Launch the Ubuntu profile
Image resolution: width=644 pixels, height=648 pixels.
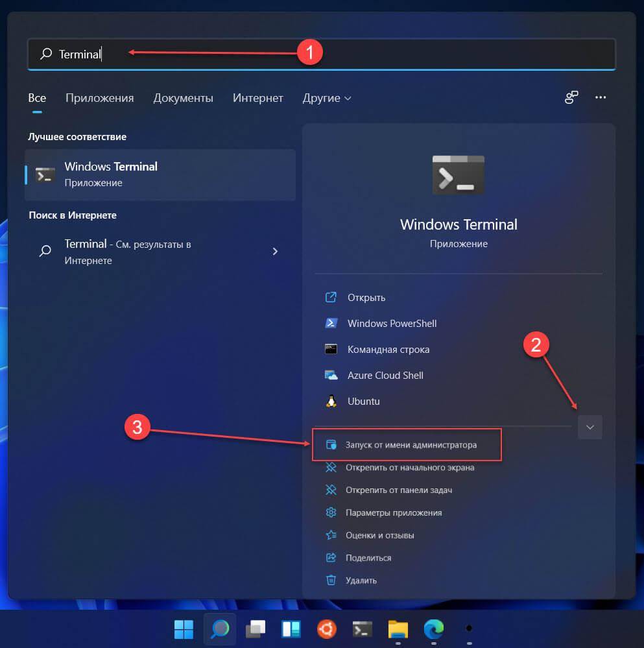[x=364, y=402]
